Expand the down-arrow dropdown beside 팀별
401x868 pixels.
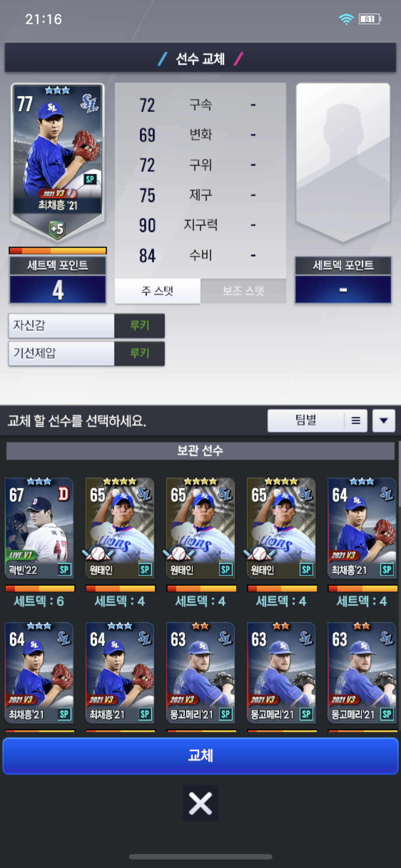point(384,420)
